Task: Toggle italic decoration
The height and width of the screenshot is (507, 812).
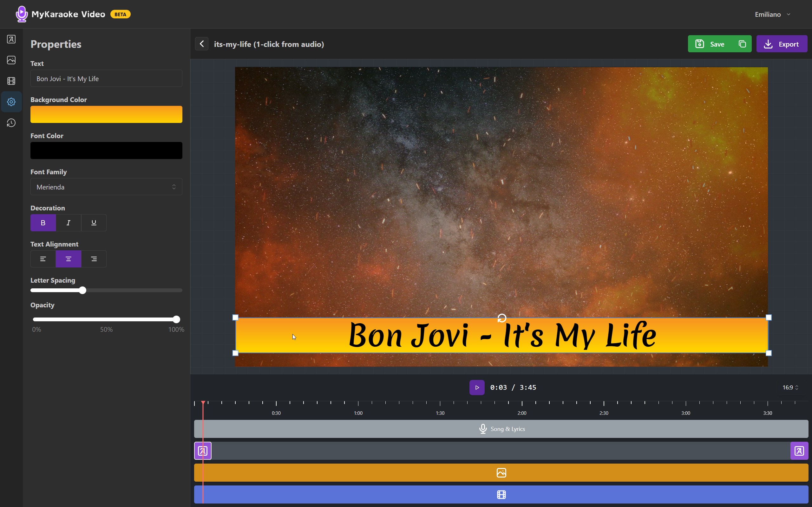Action: click(x=69, y=223)
